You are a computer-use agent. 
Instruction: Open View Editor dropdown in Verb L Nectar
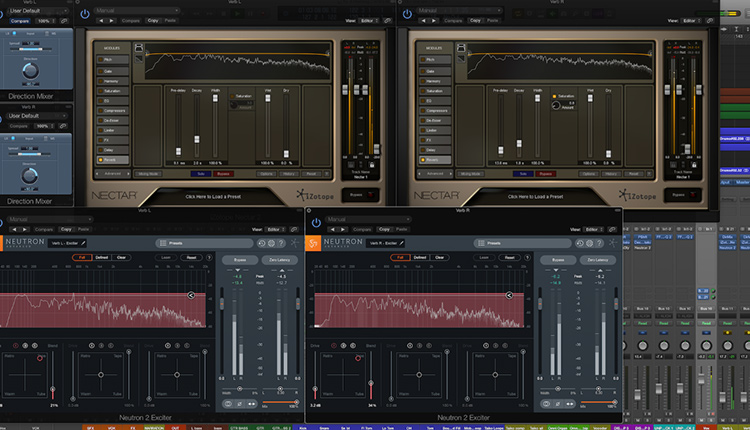[369, 21]
